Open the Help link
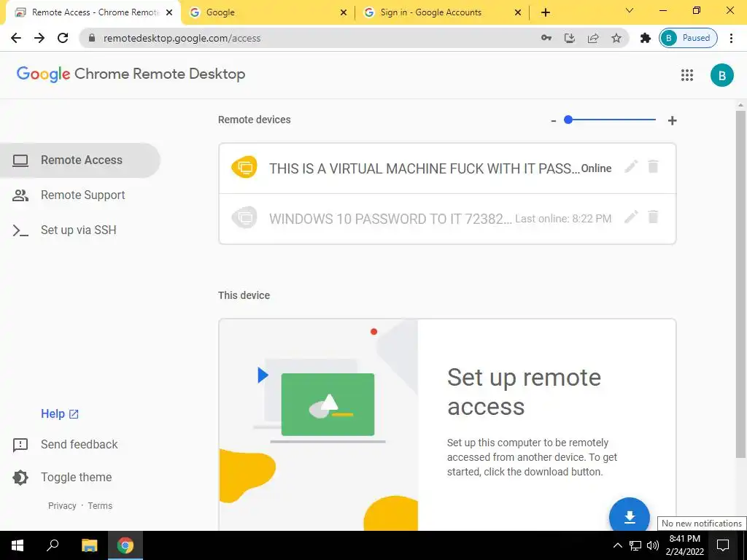 [x=60, y=414]
